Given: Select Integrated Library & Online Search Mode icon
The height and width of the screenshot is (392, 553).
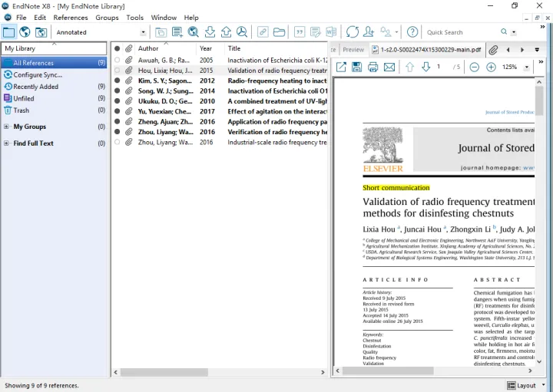Looking at the screenshot, I should tap(41, 32).
